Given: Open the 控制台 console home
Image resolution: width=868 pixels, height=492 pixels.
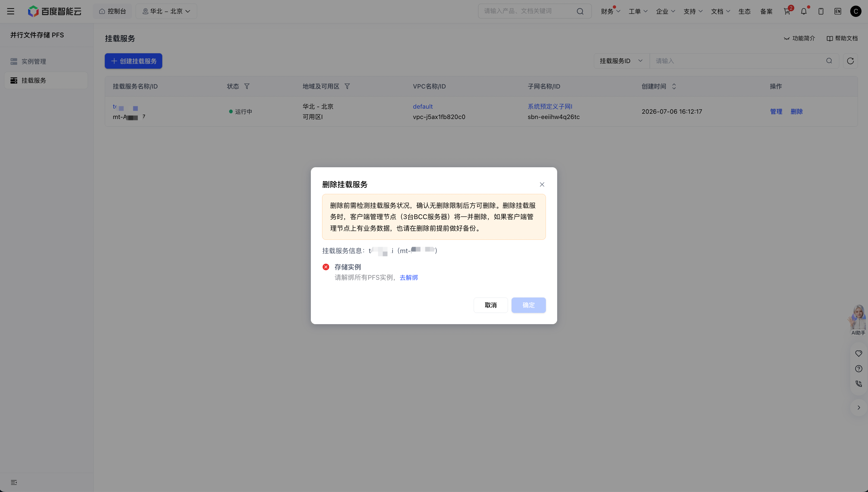Looking at the screenshot, I should (112, 11).
